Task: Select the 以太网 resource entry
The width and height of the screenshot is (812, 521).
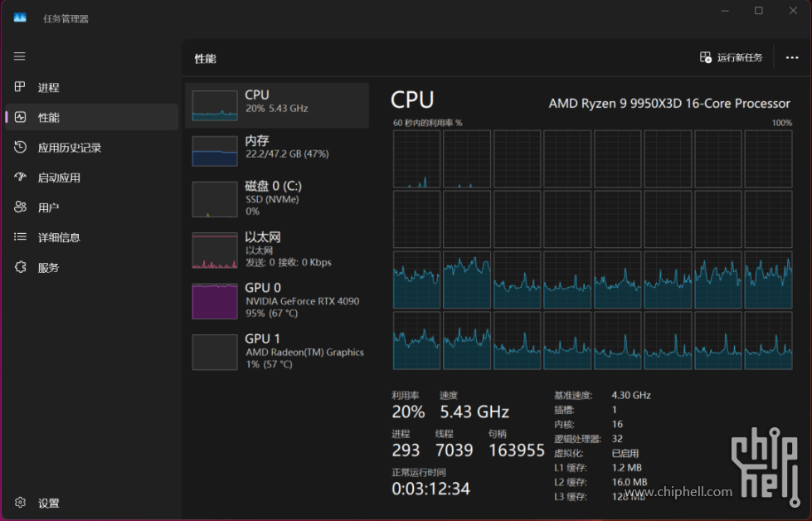Action: [277, 251]
